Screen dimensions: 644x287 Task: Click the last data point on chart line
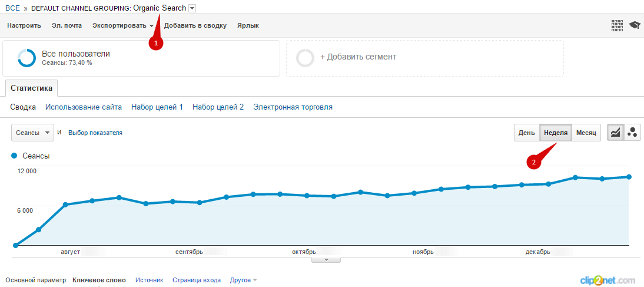point(629,177)
